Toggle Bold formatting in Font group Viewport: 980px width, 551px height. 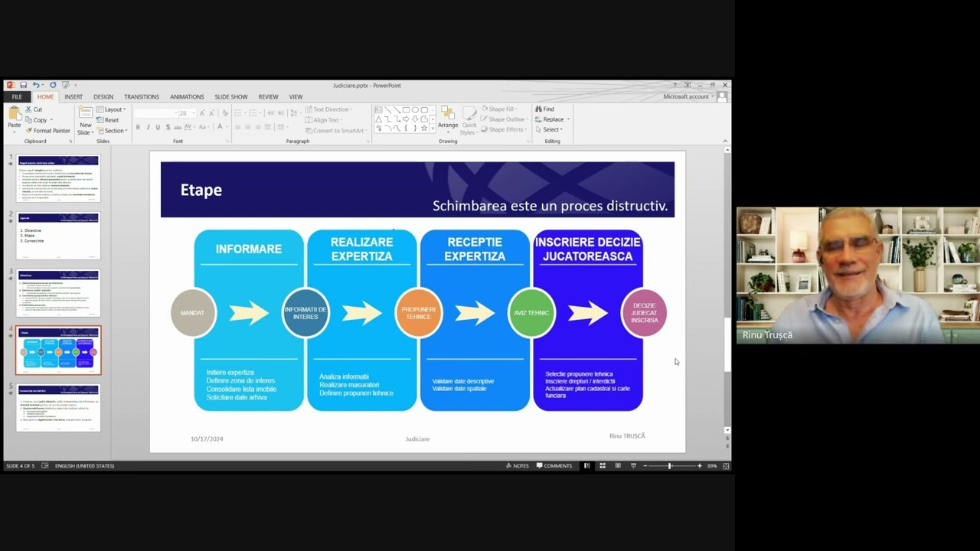pyautogui.click(x=138, y=127)
